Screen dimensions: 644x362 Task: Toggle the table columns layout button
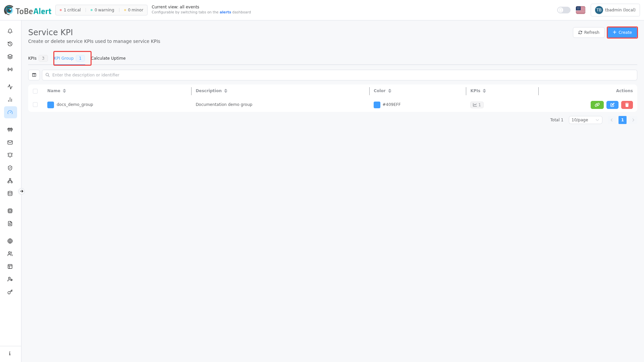34,75
